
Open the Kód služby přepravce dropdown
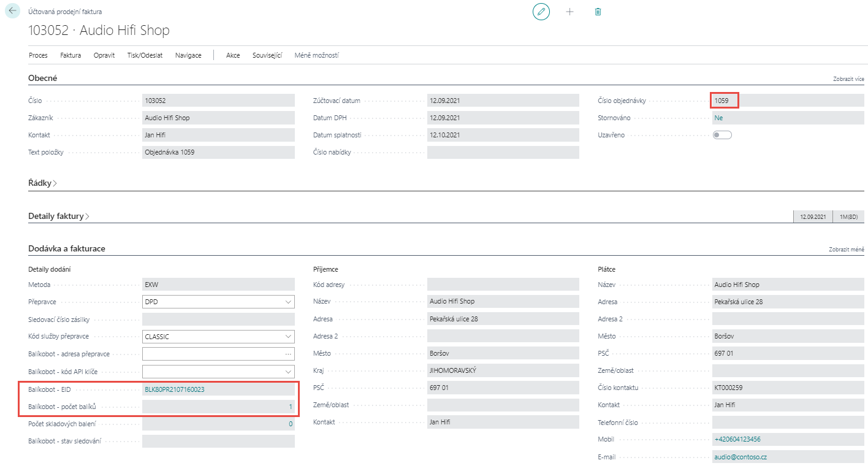click(288, 337)
